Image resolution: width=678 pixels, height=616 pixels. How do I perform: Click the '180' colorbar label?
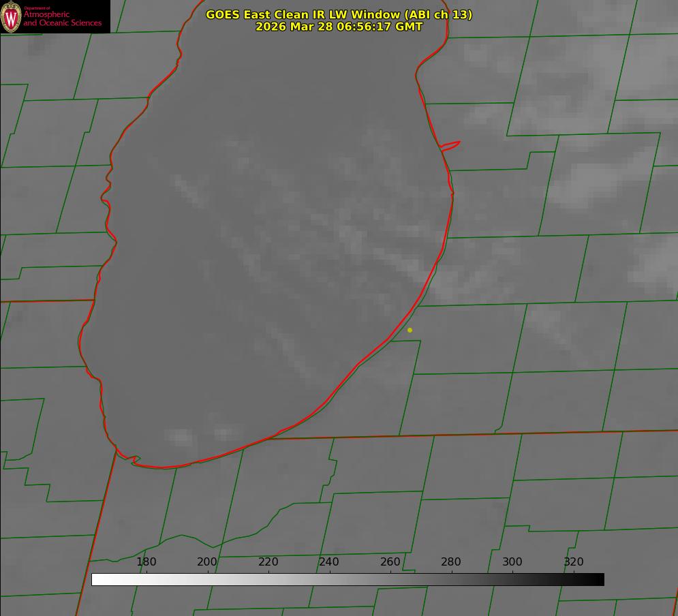click(146, 561)
